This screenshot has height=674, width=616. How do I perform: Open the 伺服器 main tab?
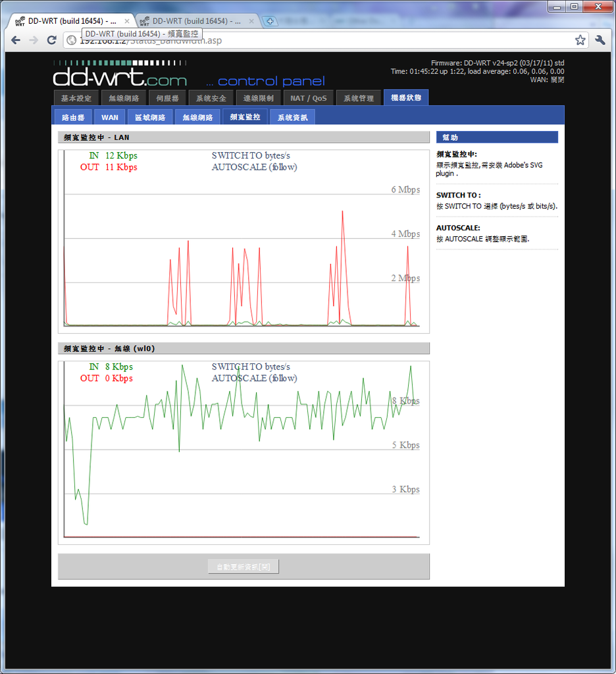click(x=167, y=98)
